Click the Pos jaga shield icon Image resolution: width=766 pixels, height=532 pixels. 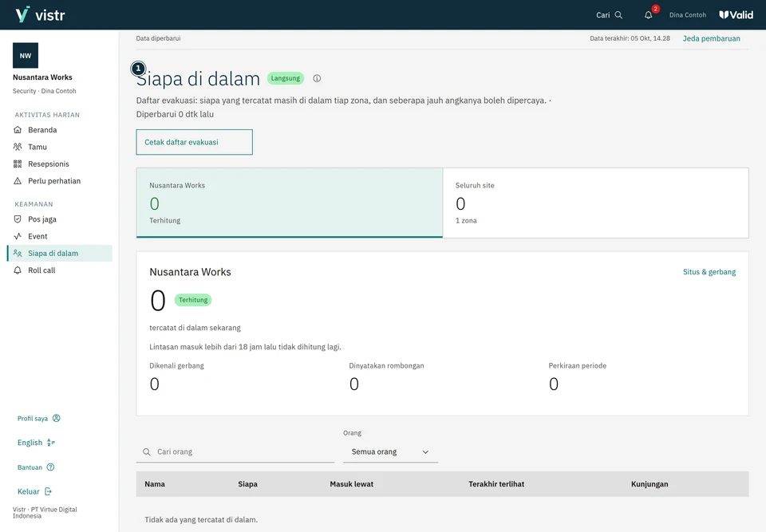tap(18, 219)
